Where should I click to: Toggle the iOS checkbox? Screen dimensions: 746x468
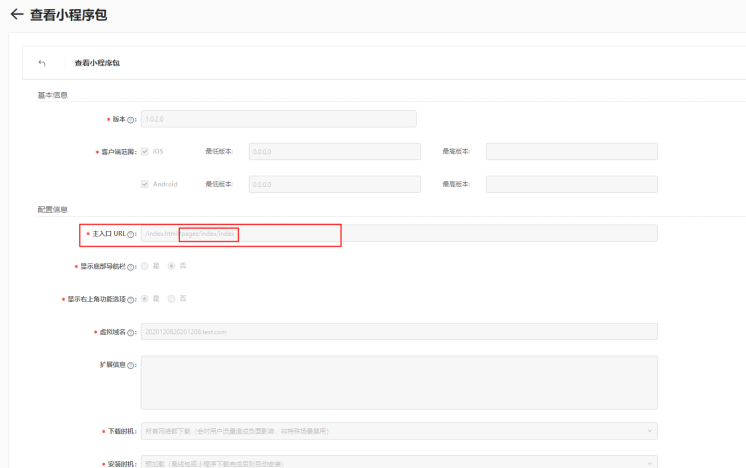[145, 151]
